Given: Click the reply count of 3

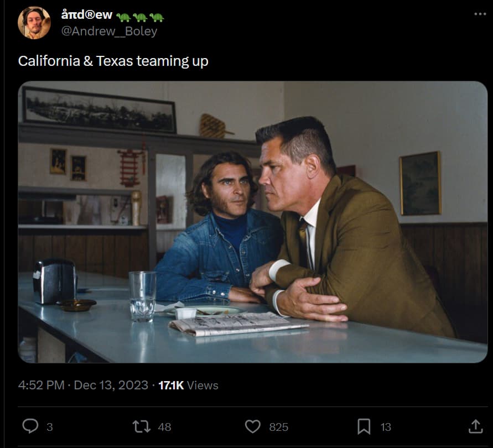Looking at the screenshot, I should [50, 426].
